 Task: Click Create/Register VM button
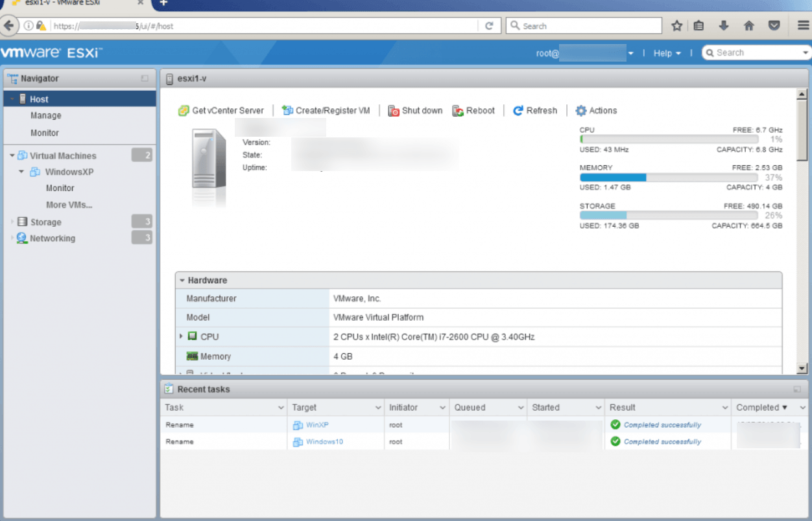pos(326,111)
